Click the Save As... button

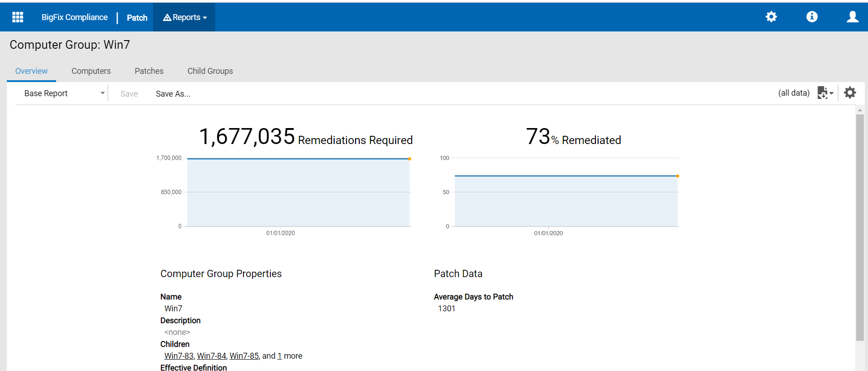click(173, 94)
